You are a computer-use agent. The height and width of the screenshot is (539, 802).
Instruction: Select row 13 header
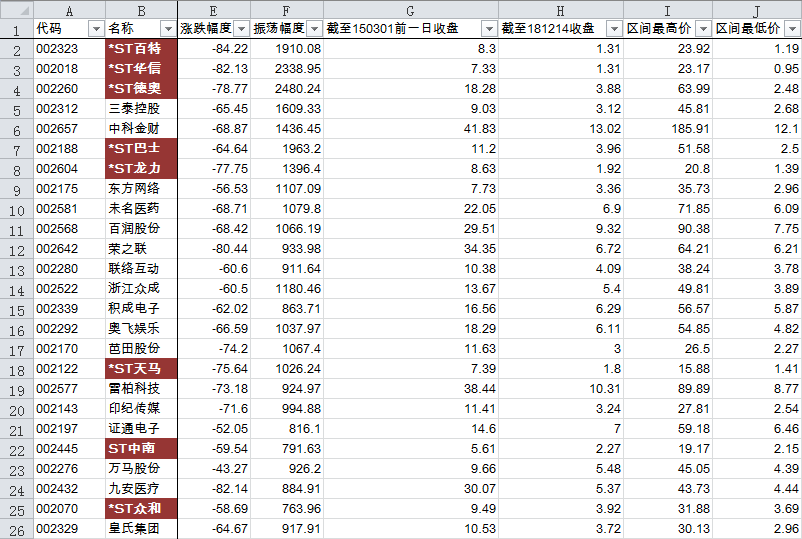coord(17,270)
